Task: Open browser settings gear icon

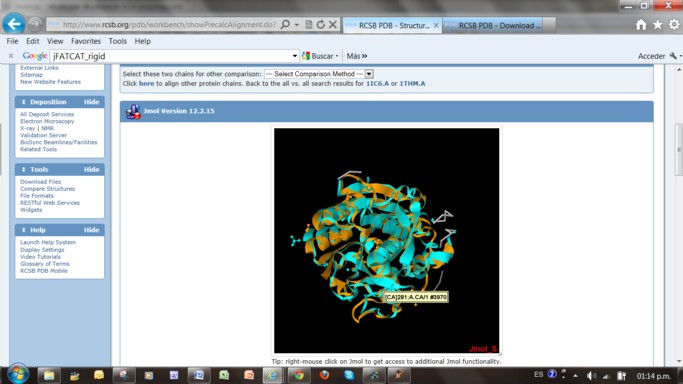Action: point(674,25)
